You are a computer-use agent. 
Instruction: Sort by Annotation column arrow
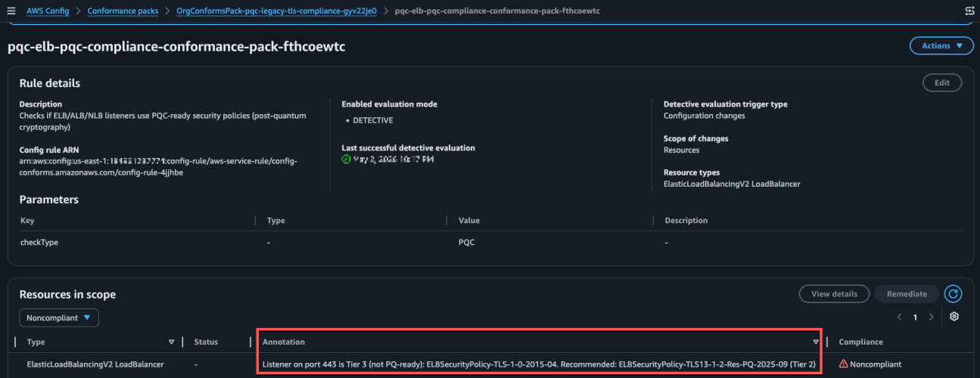(x=816, y=342)
